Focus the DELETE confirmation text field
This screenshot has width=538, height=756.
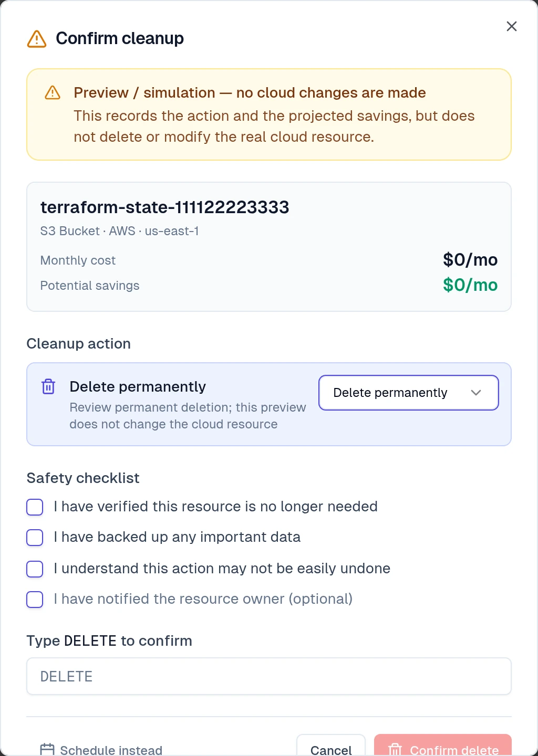pos(269,676)
